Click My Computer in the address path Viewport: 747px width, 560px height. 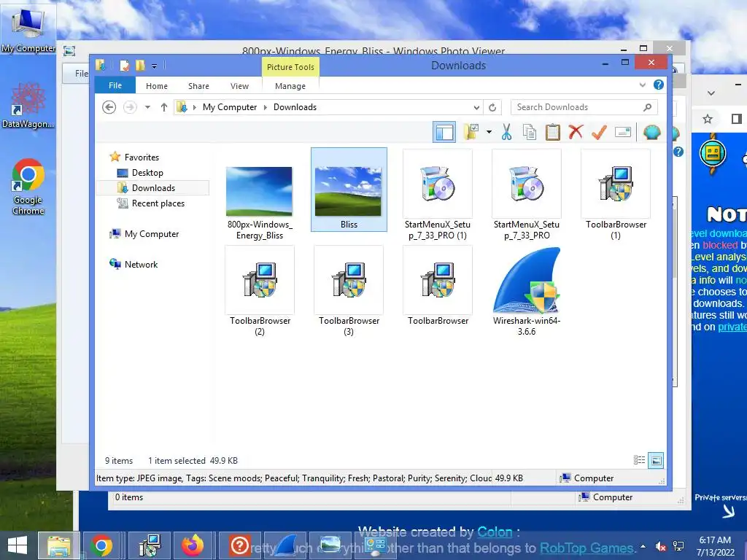[230, 107]
